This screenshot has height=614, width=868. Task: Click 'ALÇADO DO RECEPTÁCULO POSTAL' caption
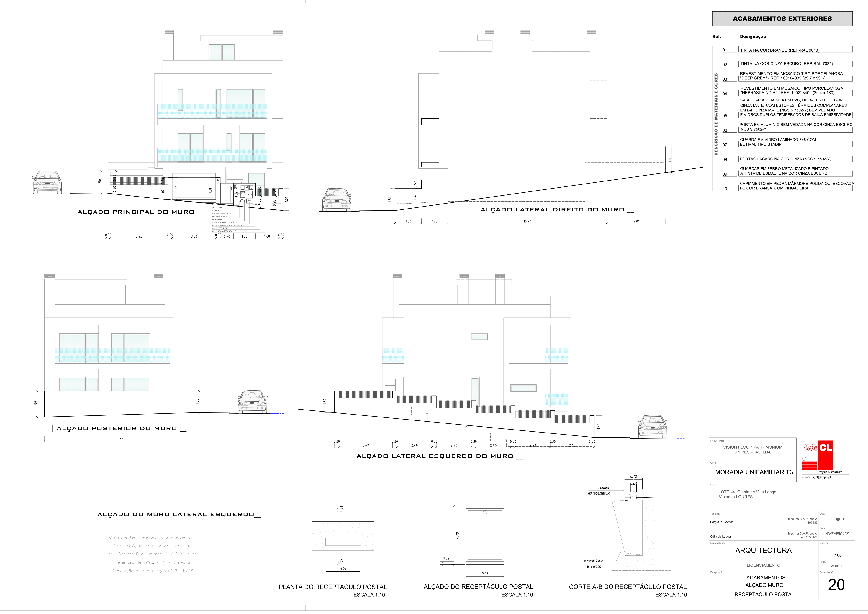[x=478, y=587]
